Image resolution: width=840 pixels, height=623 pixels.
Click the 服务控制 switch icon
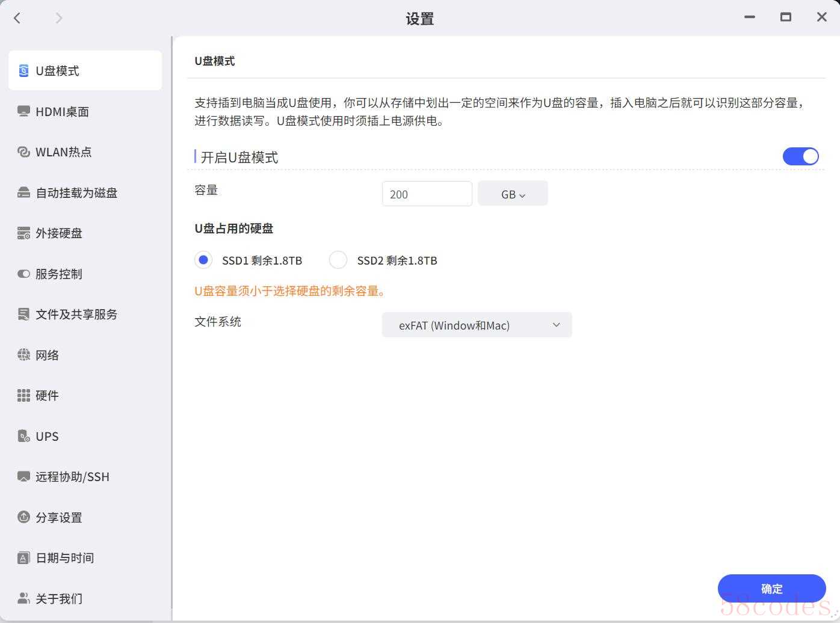(x=23, y=274)
